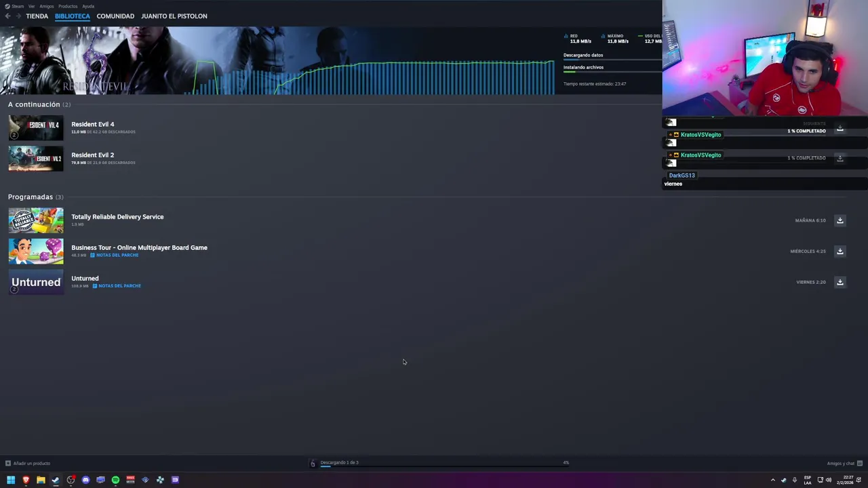Open the Resident Evil 2 thumbnail

point(36,159)
